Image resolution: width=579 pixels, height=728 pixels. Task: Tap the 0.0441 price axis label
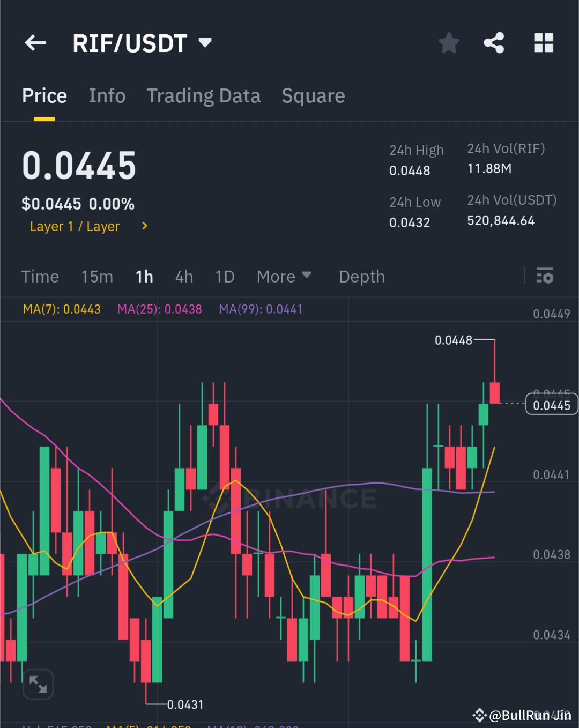click(x=552, y=474)
